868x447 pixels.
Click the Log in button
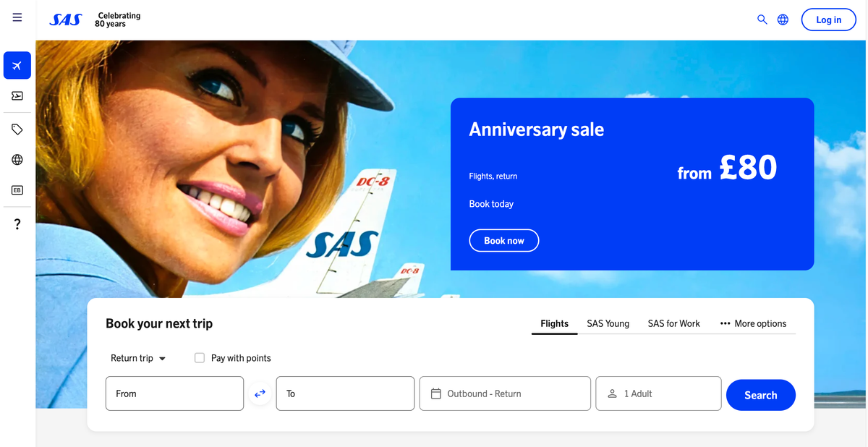(828, 20)
